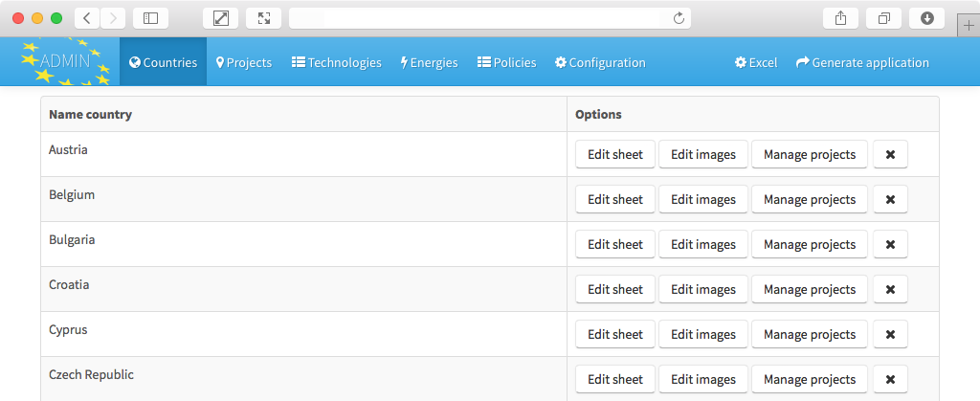
Task: Go to the Technologies section
Action: coord(336,62)
